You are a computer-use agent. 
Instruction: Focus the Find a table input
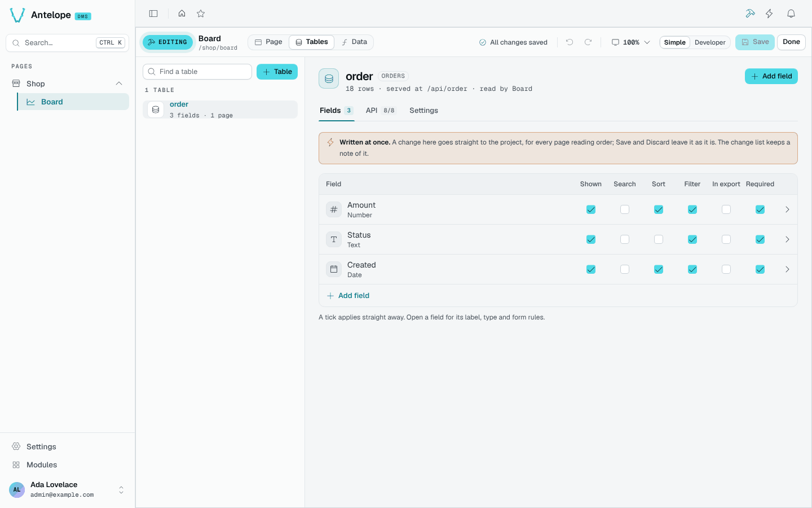pos(197,72)
